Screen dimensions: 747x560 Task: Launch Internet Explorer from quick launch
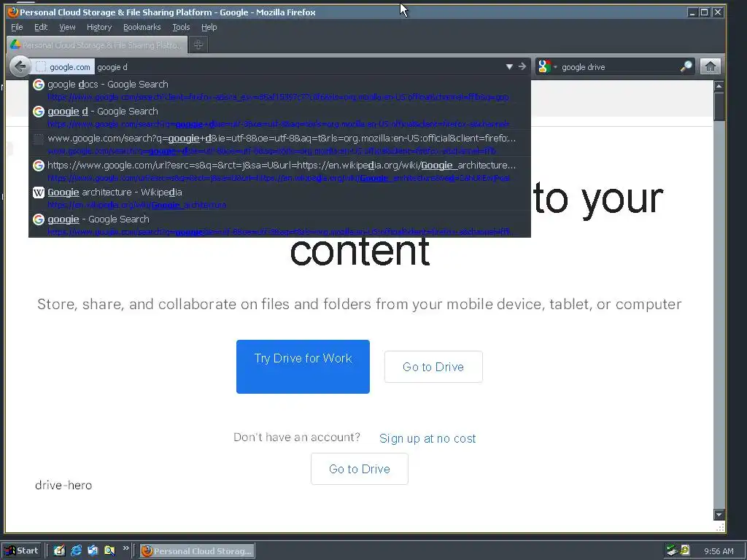coord(76,551)
